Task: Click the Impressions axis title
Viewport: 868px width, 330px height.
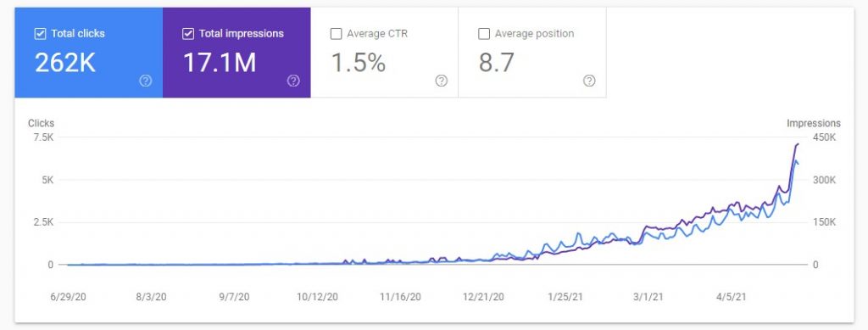Action: pos(813,124)
